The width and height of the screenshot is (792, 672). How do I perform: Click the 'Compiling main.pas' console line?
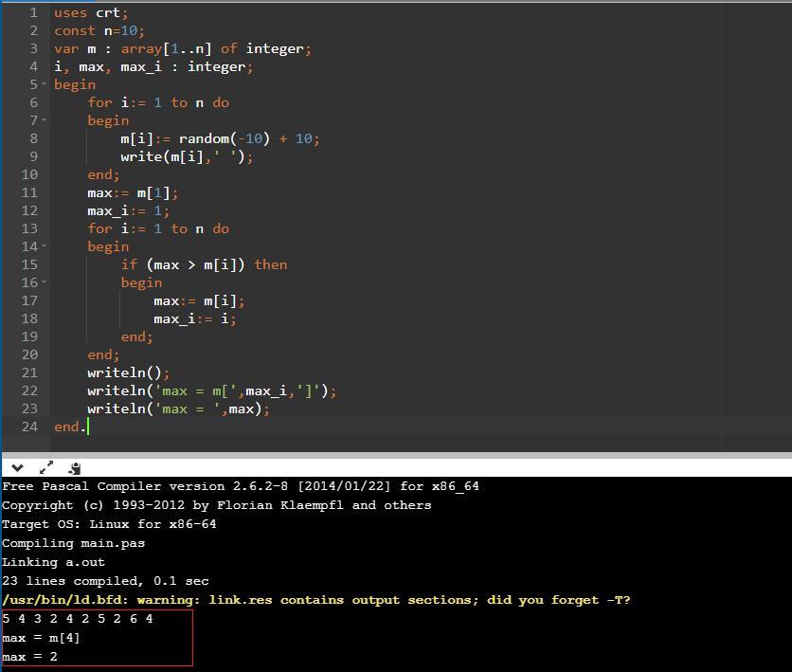pos(73,543)
